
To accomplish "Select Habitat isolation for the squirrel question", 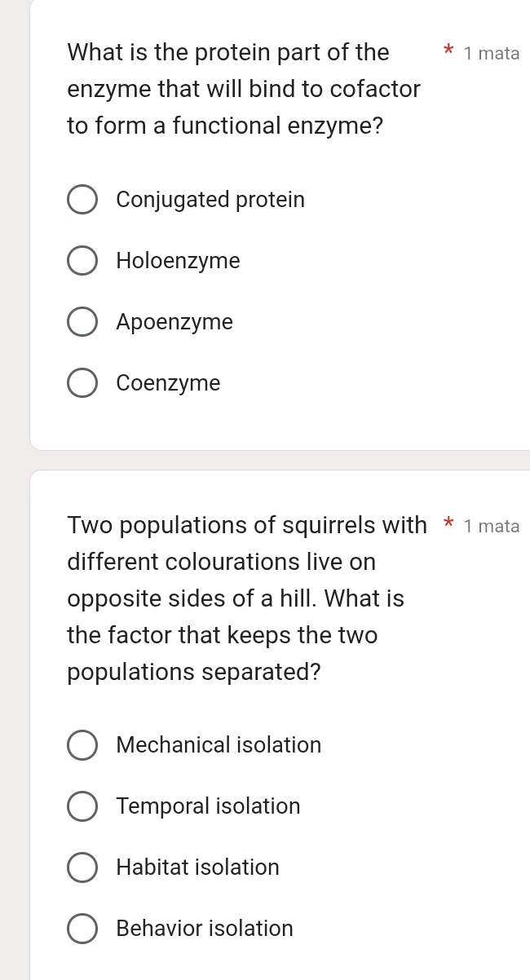I will [x=82, y=867].
